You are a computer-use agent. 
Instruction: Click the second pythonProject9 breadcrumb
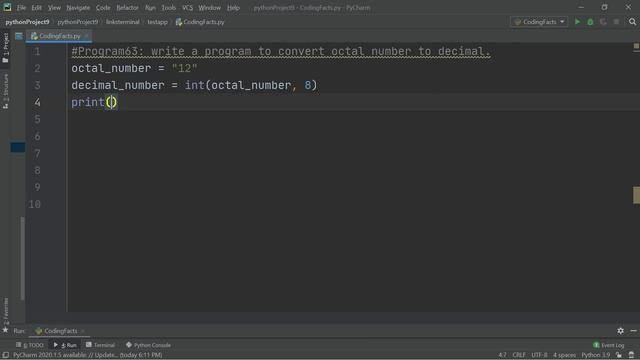78,22
